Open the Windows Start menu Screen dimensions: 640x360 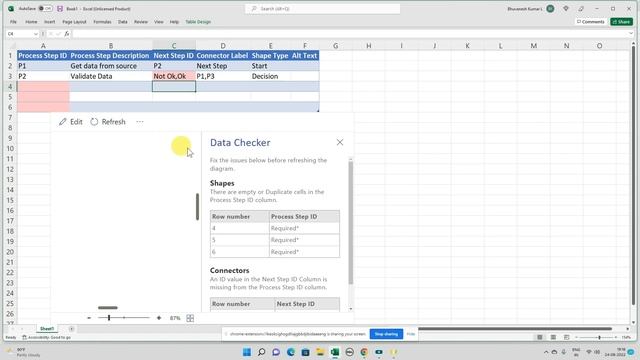(x=247, y=352)
